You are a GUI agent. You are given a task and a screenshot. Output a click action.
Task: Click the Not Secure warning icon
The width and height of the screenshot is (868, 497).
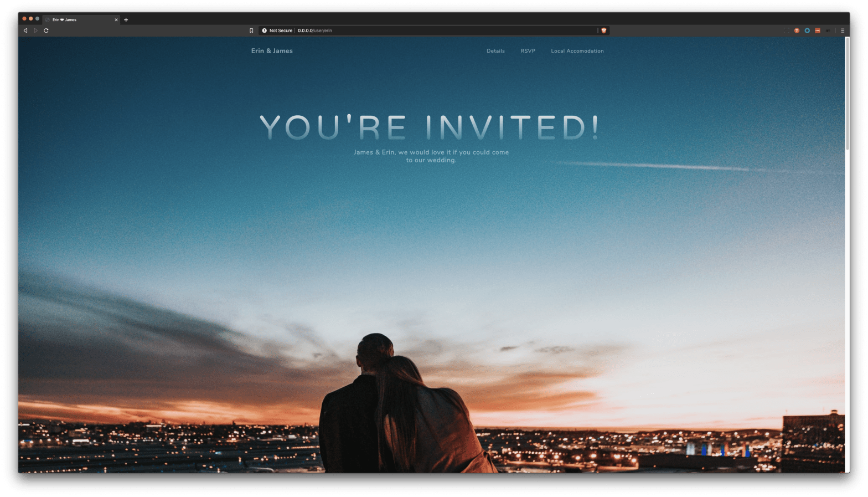265,30
